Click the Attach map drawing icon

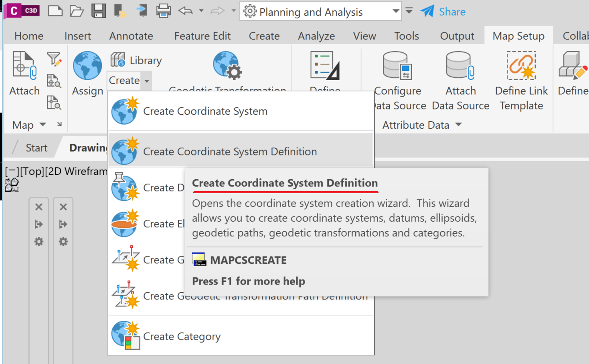[24, 65]
